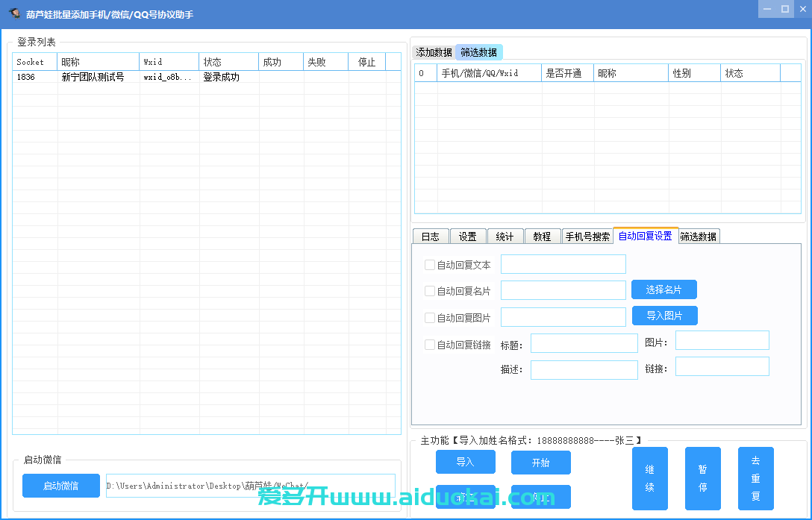The width and height of the screenshot is (812, 520).
Task: Switch to the 统计 tab
Action: pyautogui.click(x=505, y=236)
